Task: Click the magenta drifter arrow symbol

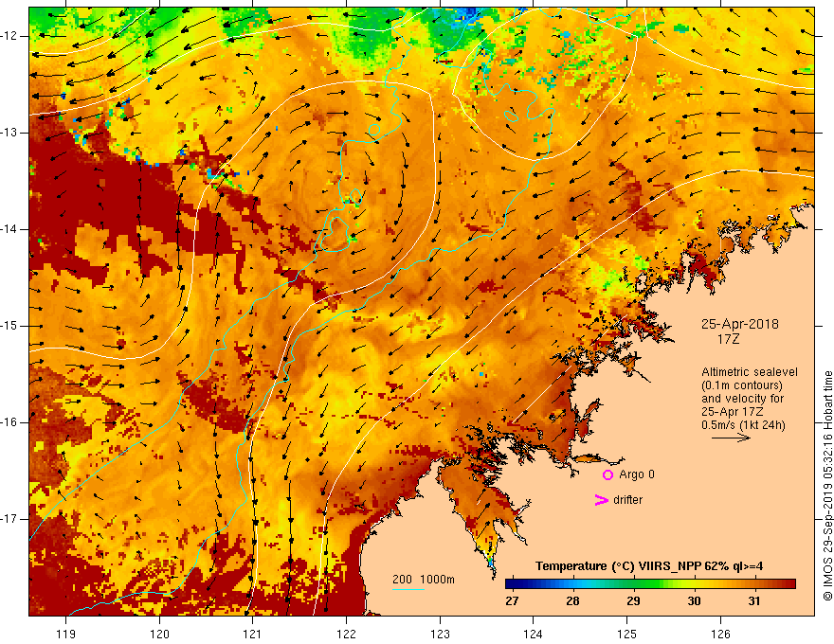Action: (x=601, y=500)
